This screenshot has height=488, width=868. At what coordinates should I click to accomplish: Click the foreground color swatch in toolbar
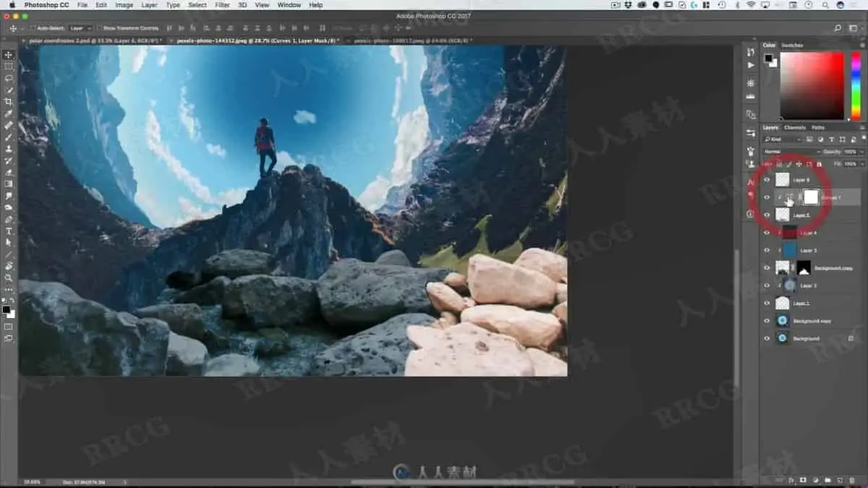pyautogui.click(x=7, y=310)
